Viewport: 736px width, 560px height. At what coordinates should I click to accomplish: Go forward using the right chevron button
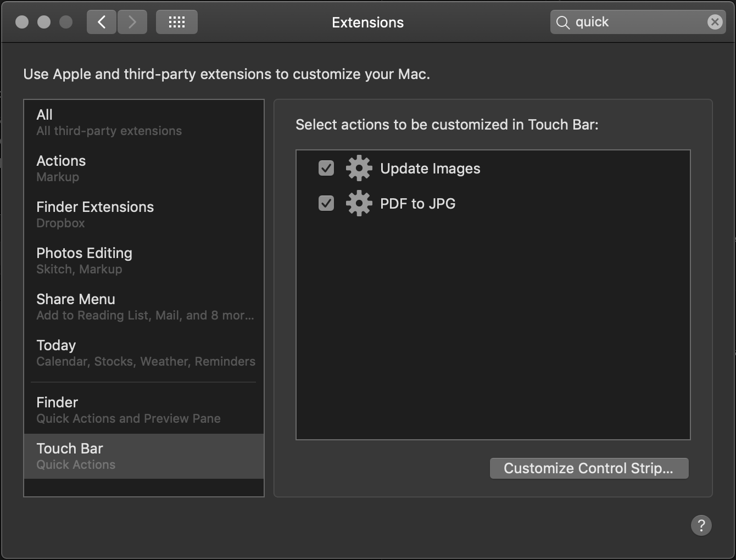coord(132,22)
